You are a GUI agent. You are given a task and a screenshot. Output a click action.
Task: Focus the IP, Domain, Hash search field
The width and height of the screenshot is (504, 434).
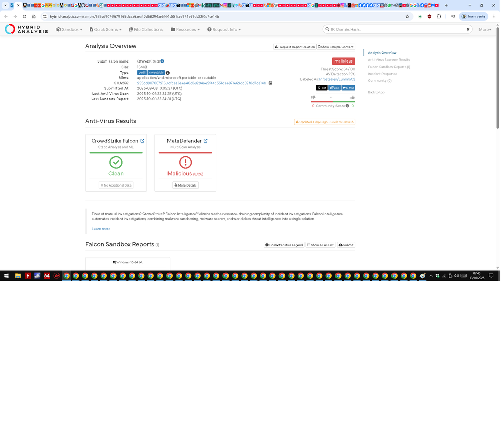pos(397,29)
